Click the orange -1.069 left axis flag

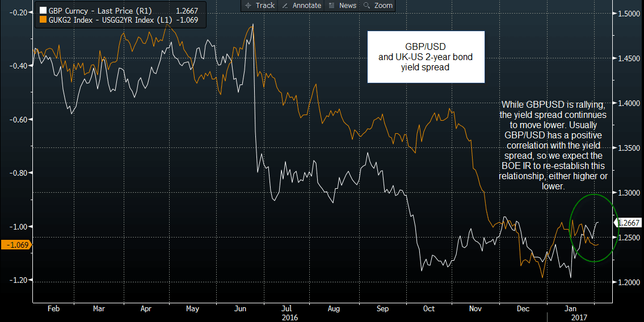15,245
